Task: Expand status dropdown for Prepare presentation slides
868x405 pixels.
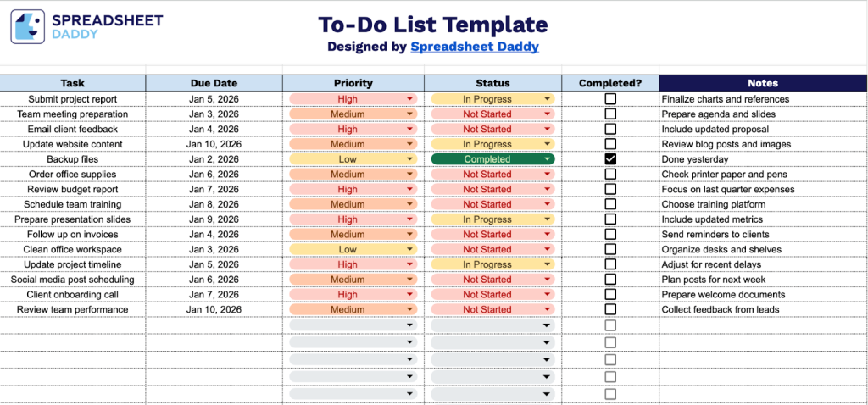Action: tap(548, 219)
